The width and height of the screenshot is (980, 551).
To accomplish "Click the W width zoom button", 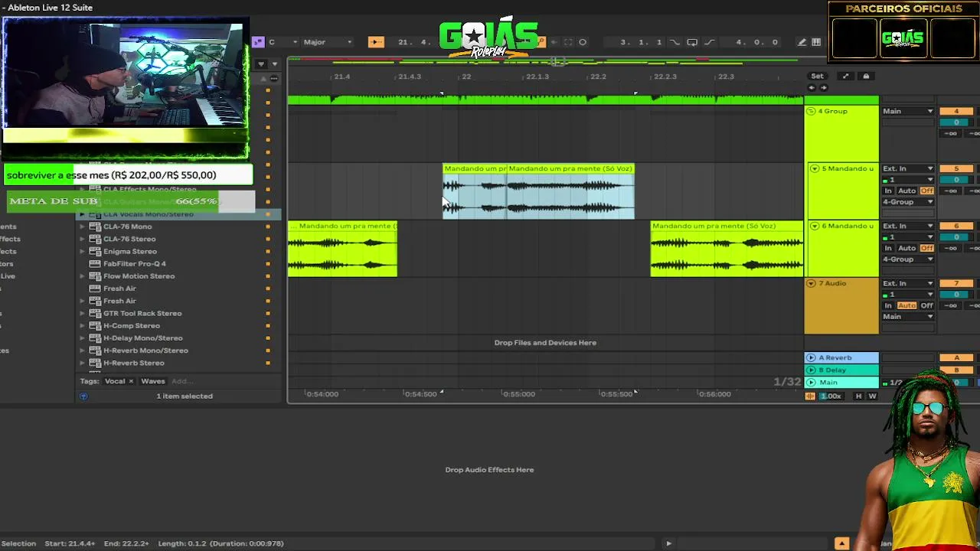I will point(872,396).
